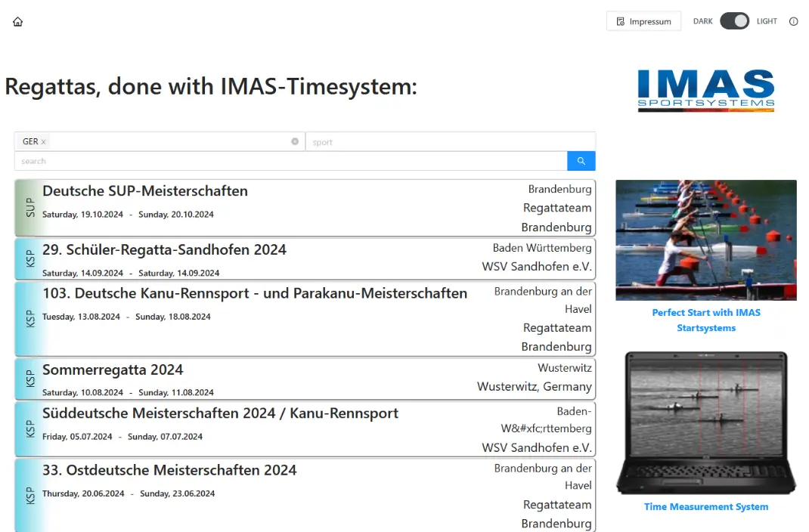Click 'Tuesday, 13.08.2024' date text
The height and width of the screenshot is (532, 809).
tap(81, 317)
